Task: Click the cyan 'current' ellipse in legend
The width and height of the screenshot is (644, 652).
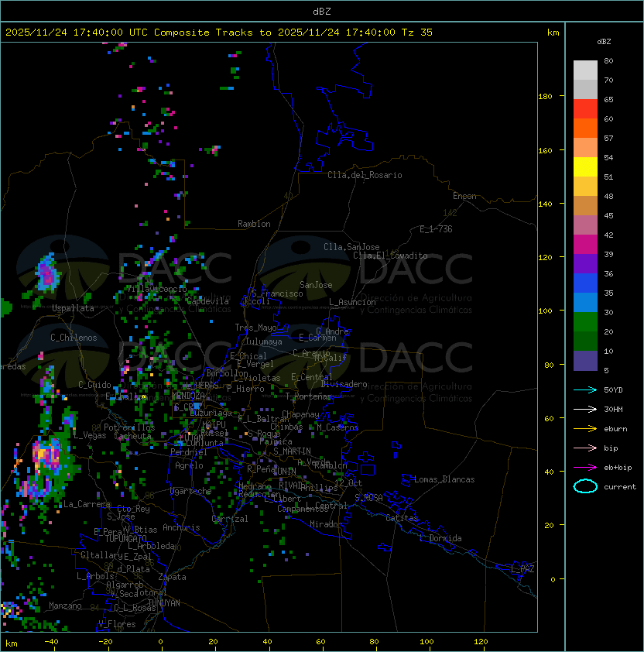Action: [585, 486]
